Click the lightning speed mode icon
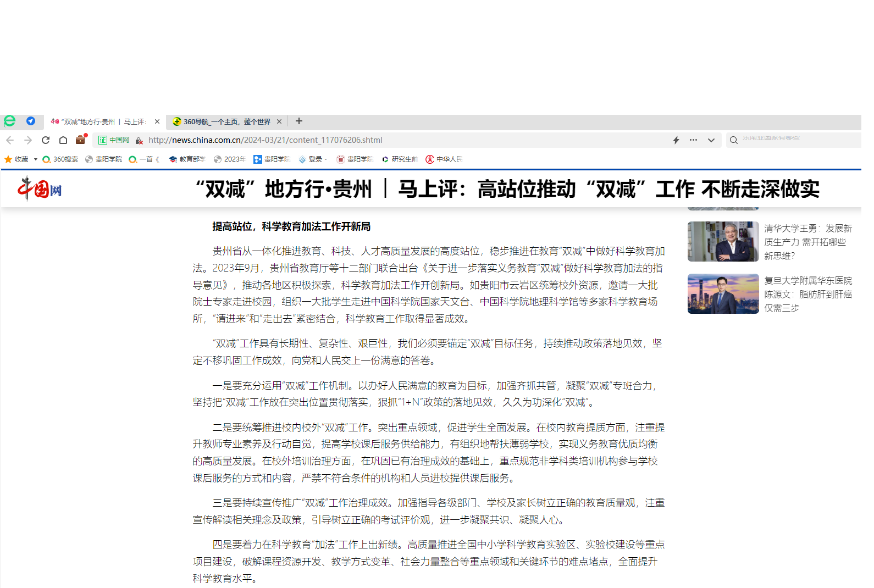Viewport: 874px width, 588px height. 676,140
